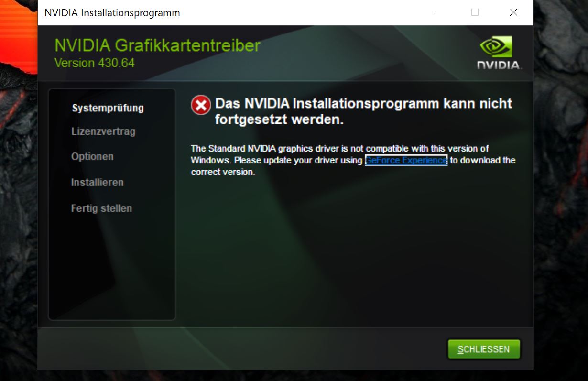Click the SCHLIESSEN button
The width and height of the screenshot is (588, 381).
[x=484, y=349]
